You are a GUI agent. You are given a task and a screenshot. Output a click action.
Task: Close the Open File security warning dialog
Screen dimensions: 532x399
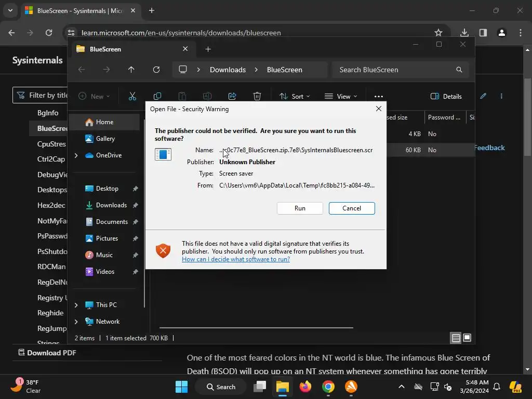[x=379, y=109]
